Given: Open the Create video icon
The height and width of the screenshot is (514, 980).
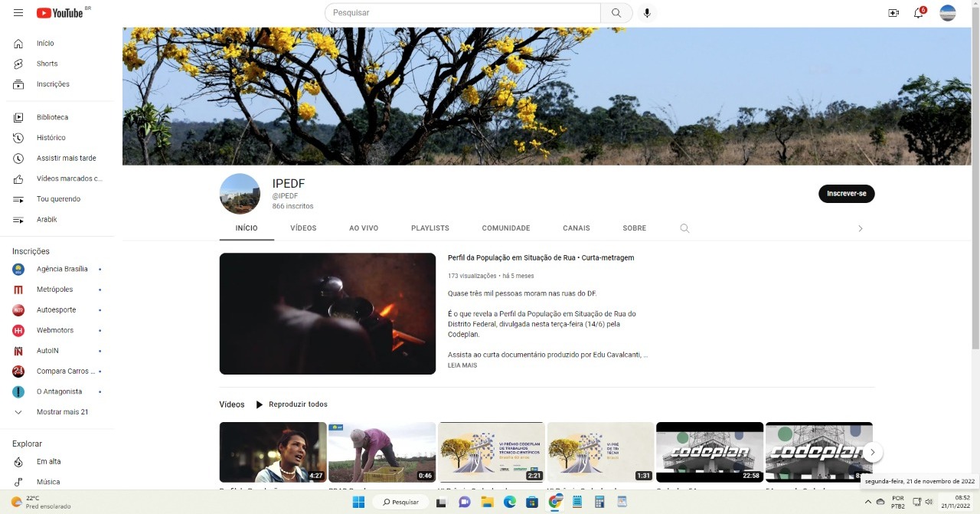Looking at the screenshot, I should pyautogui.click(x=893, y=12).
